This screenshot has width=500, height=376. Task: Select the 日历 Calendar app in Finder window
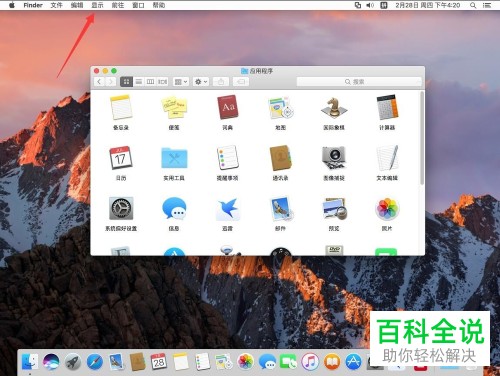pyautogui.click(x=121, y=158)
